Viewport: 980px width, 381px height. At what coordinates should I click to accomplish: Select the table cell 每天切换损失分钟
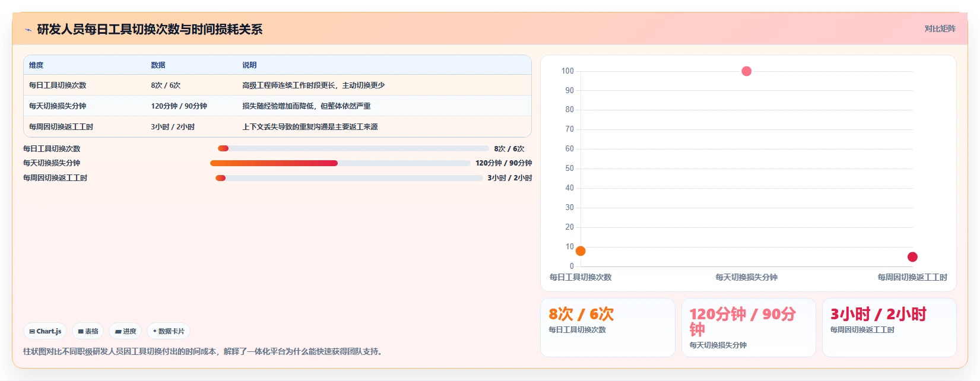click(58, 106)
